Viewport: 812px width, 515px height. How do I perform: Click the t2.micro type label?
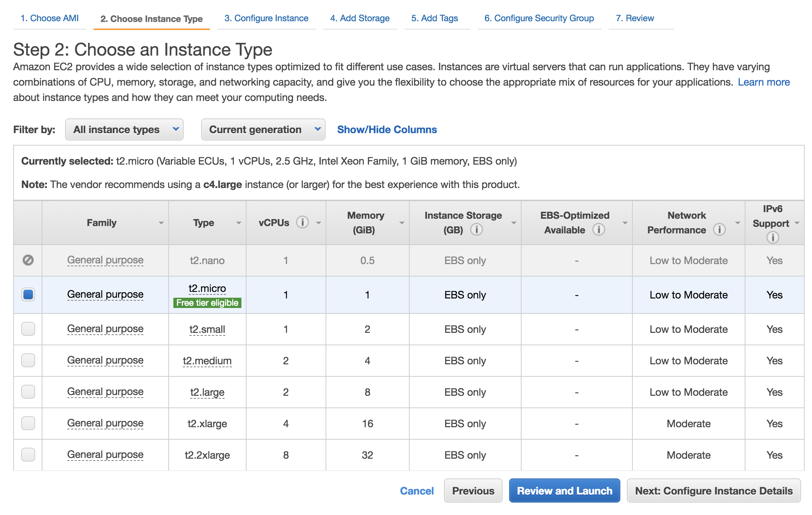click(207, 288)
